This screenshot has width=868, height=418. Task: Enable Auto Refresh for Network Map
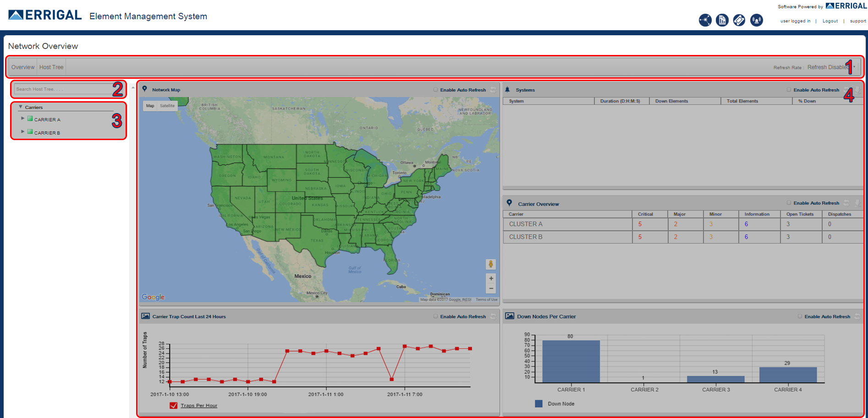435,90
